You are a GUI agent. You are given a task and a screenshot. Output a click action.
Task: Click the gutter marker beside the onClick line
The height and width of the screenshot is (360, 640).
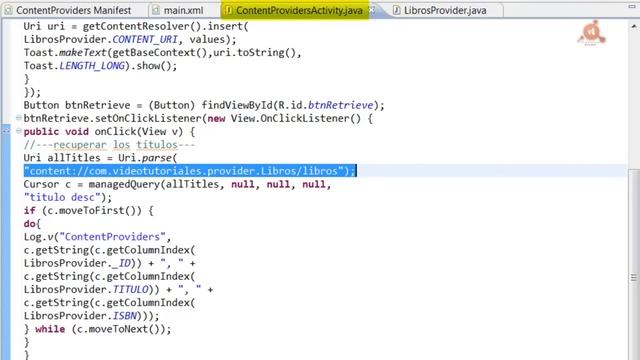click(x=6, y=131)
